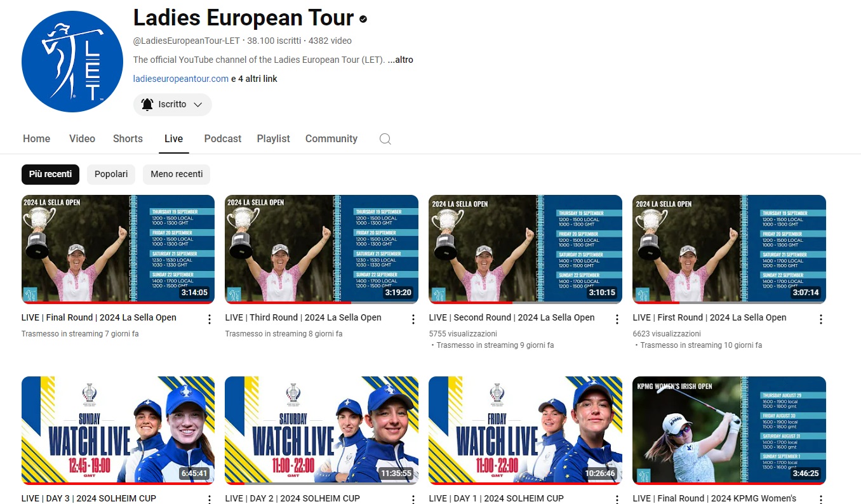
Task: Click the notification bell on Iscritto button
Action: [147, 105]
